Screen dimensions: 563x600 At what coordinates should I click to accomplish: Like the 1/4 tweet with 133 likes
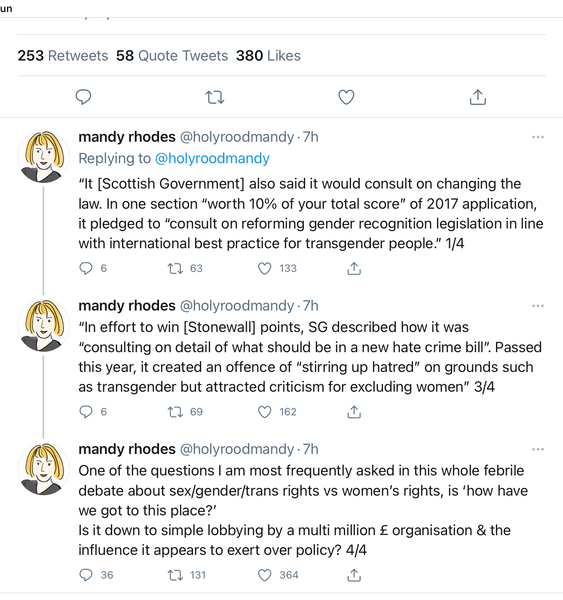tap(264, 269)
